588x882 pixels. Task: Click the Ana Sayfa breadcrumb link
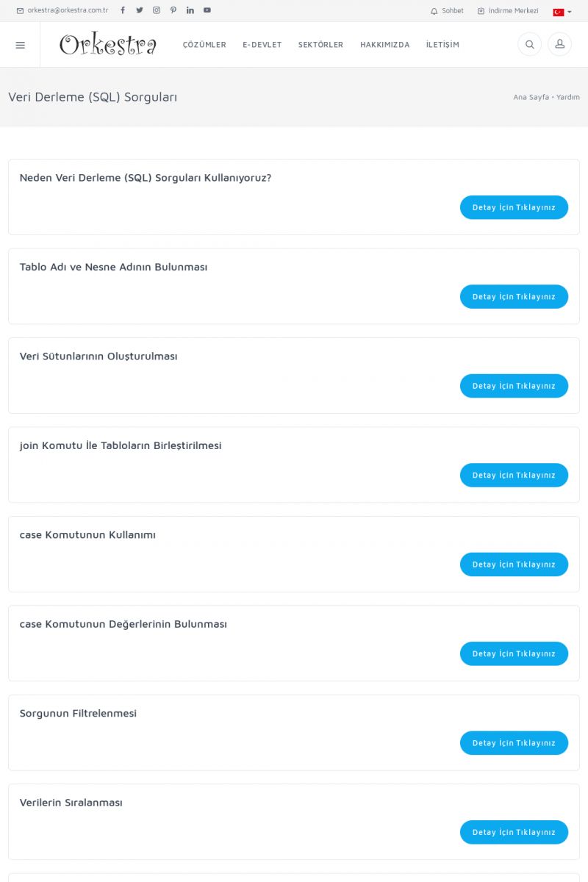click(x=531, y=97)
